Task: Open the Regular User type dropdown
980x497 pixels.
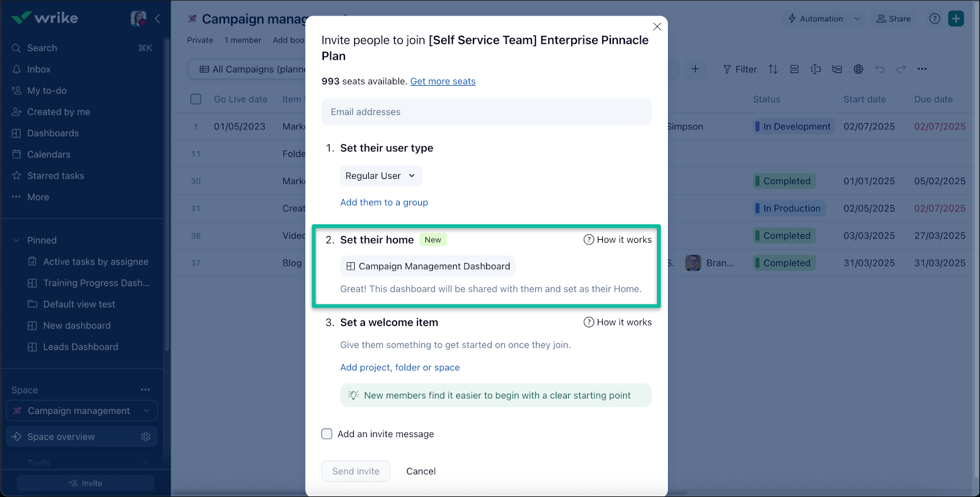Action: (x=381, y=175)
